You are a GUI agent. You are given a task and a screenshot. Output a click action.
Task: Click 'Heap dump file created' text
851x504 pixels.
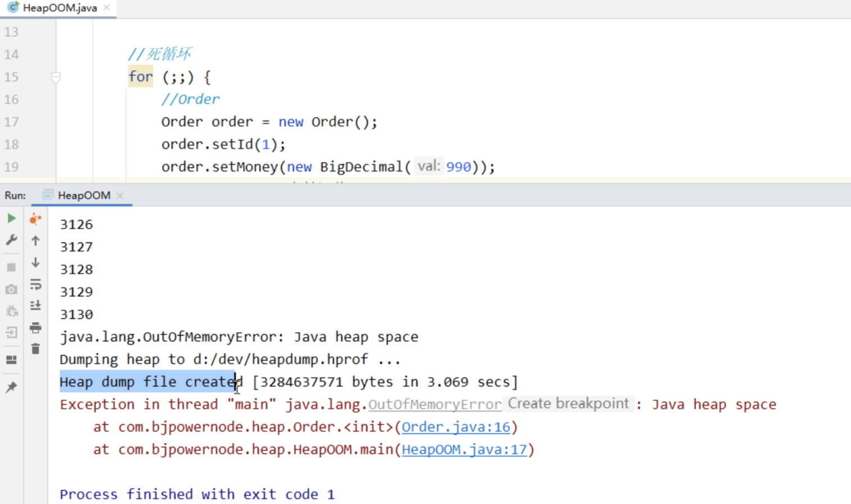(151, 382)
